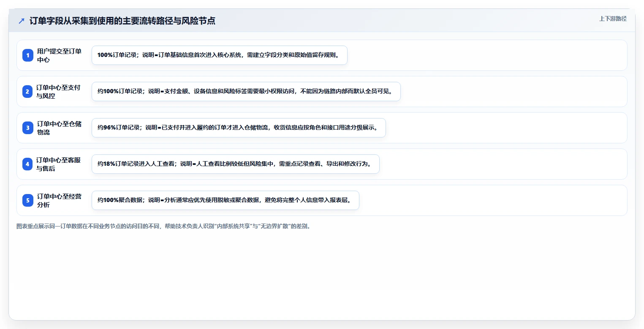Select the 订单中心至客服与售后 step label

58,164
